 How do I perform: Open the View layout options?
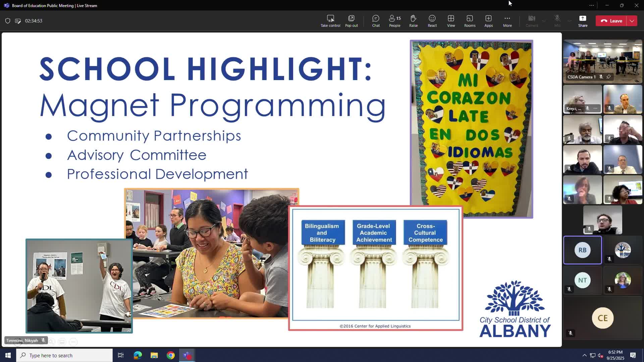tap(451, 21)
